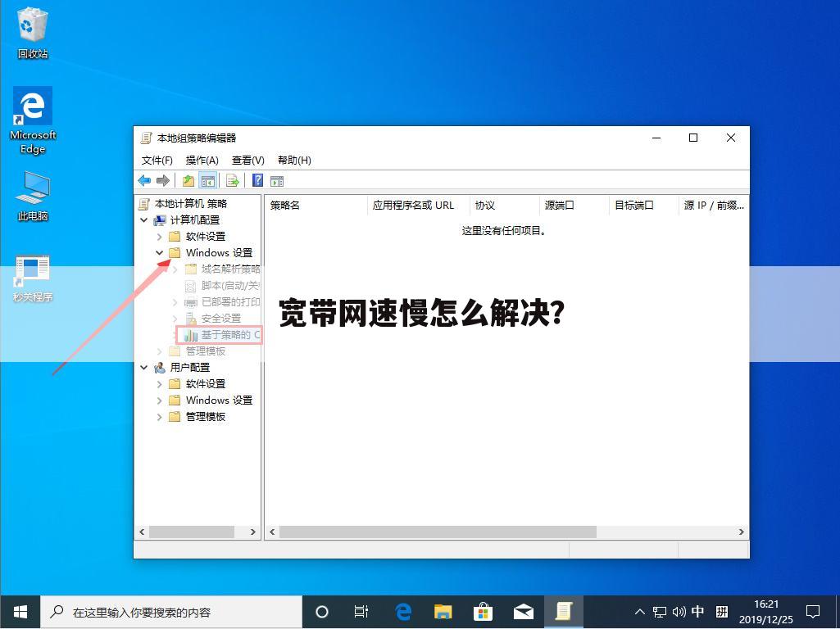This screenshot has height=629, width=840.
Task: Expand the 管理模板 node under 计算机配置
Action: [x=160, y=351]
